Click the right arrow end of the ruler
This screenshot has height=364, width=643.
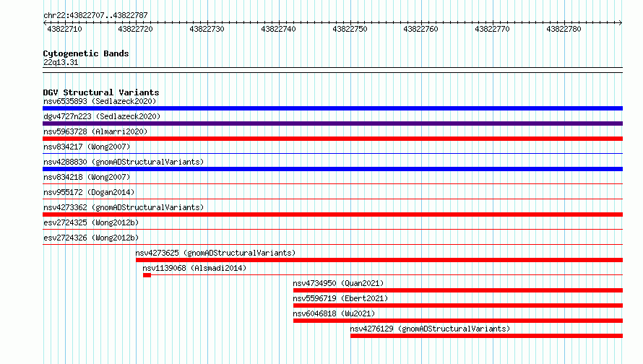pos(621,23)
